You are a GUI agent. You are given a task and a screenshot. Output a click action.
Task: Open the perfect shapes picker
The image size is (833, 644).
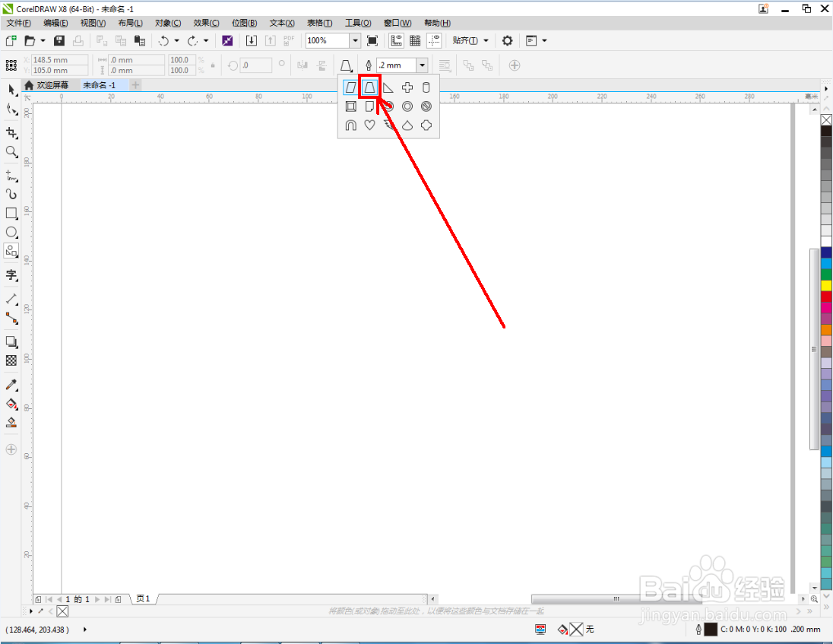pyautogui.click(x=346, y=65)
